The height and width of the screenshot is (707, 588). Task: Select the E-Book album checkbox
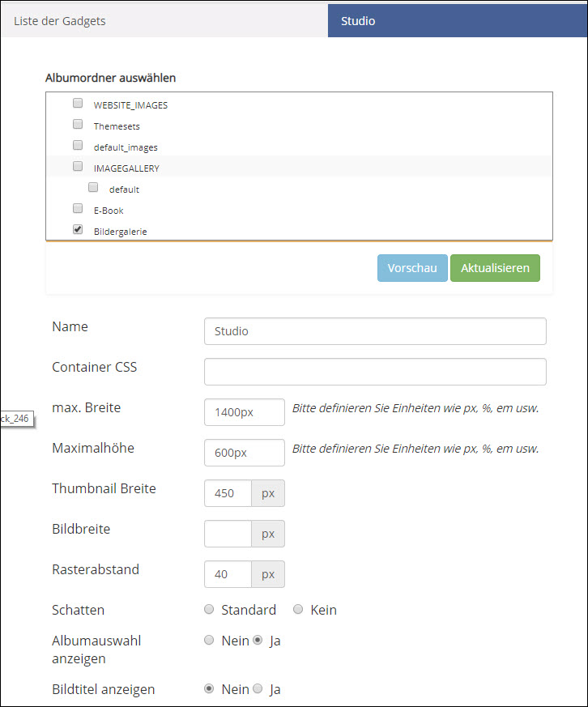[78, 208]
